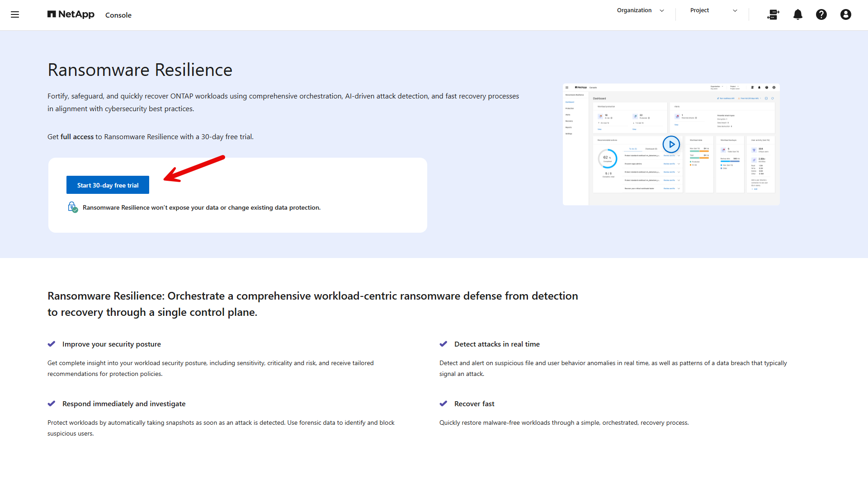
Task: Click the "won't expose your data" notice text
Action: (202, 208)
